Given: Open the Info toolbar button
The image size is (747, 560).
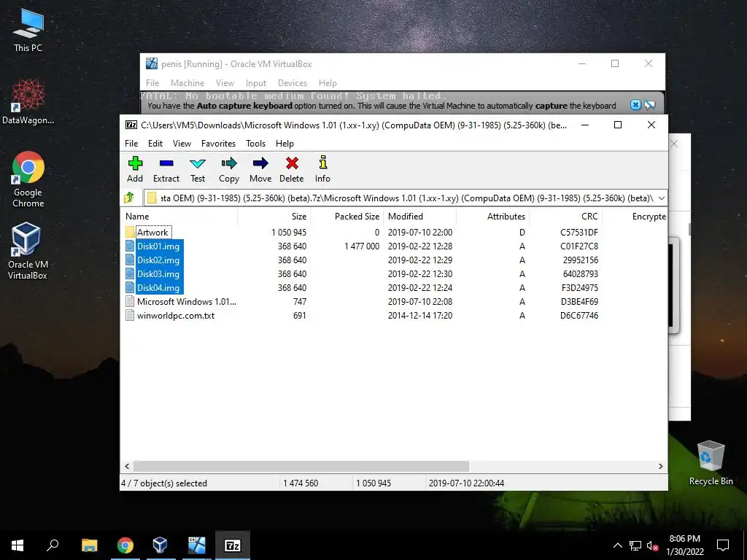Looking at the screenshot, I should pos(322,169).
